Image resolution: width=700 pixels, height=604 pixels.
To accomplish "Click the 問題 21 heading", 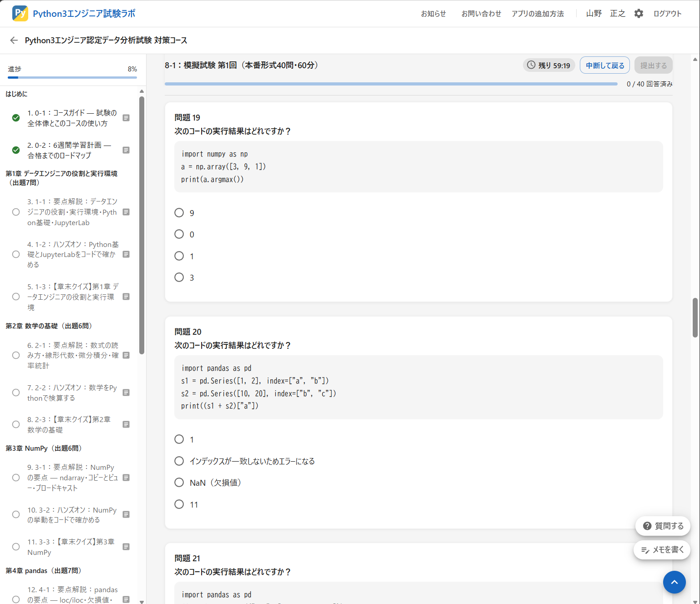I will 187,558.
